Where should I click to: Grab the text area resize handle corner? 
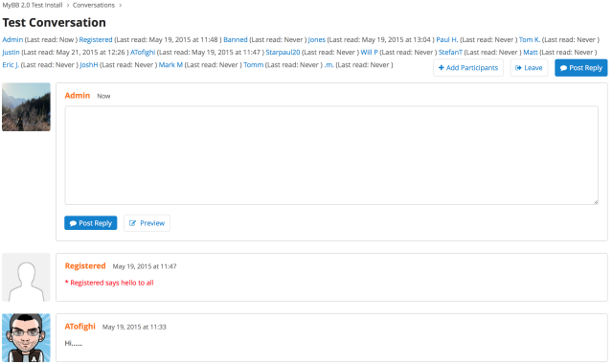596,202
